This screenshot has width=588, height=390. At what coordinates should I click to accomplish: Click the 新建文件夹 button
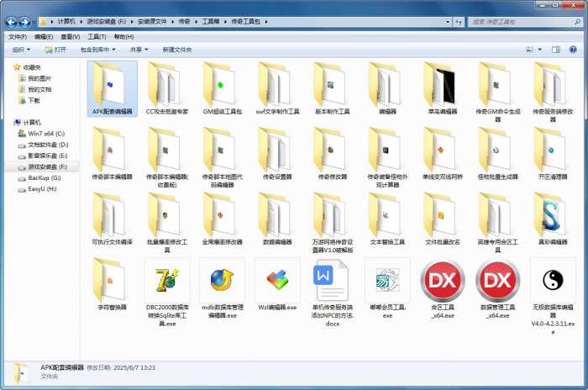coord(176,50)
